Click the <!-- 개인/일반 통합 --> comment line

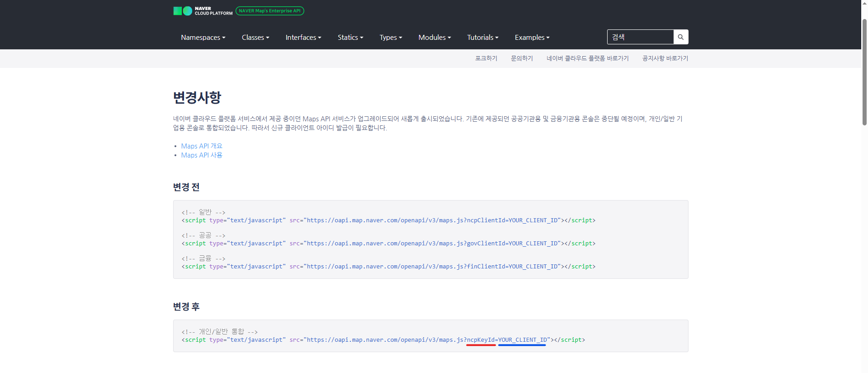pos(220,332)
